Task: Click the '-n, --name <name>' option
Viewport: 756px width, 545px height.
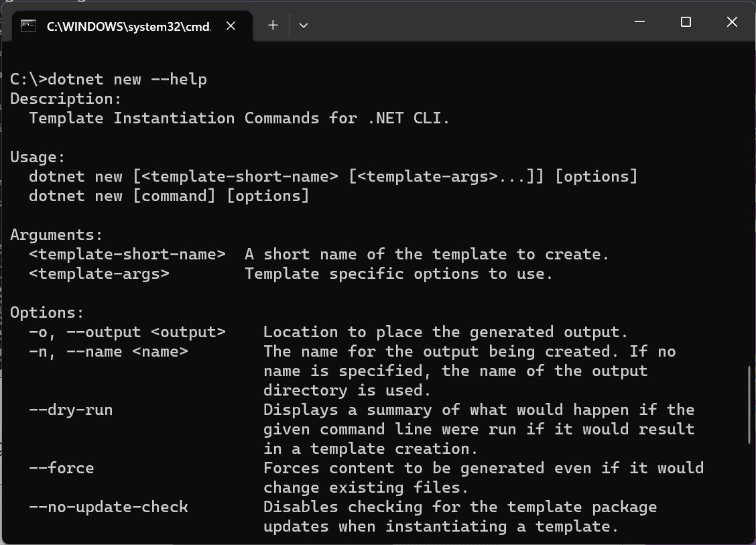Action: pyautogui.click(x=109, y=351)
